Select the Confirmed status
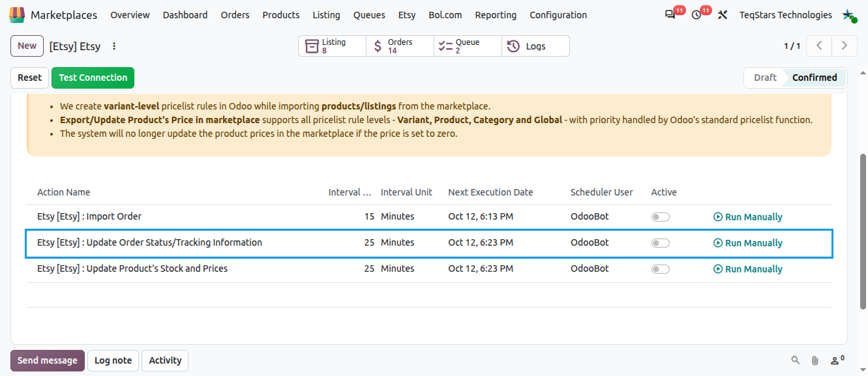This screenshot has height=376, width=868. pyautogui.click(x=815, y=78)
